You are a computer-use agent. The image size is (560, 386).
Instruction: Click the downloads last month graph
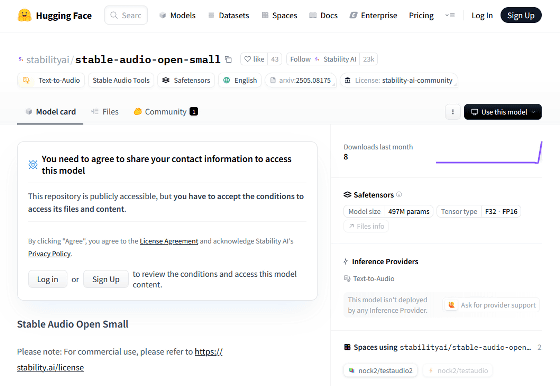click(489, 153)
